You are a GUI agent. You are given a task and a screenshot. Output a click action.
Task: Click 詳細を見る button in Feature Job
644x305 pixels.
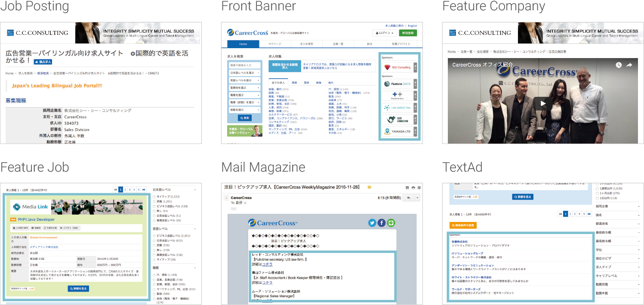coord(78,289)
